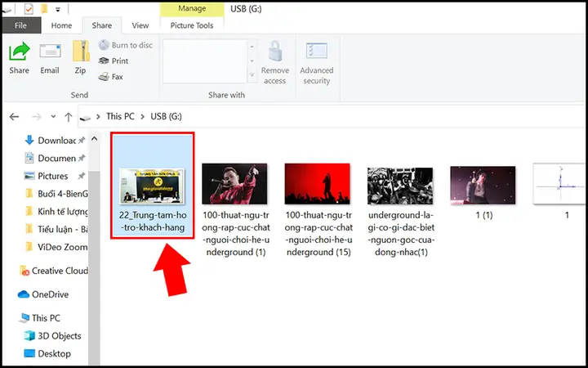Click the Email envelope icon
Screen dimensions: 588x368
[x=50, y=51]
